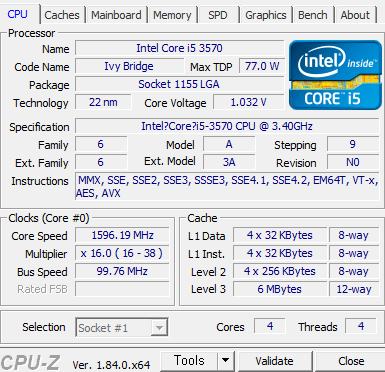Click the Tools button
Image resolution: width=385 pixels, height=372 pixels.
point(189,360)
